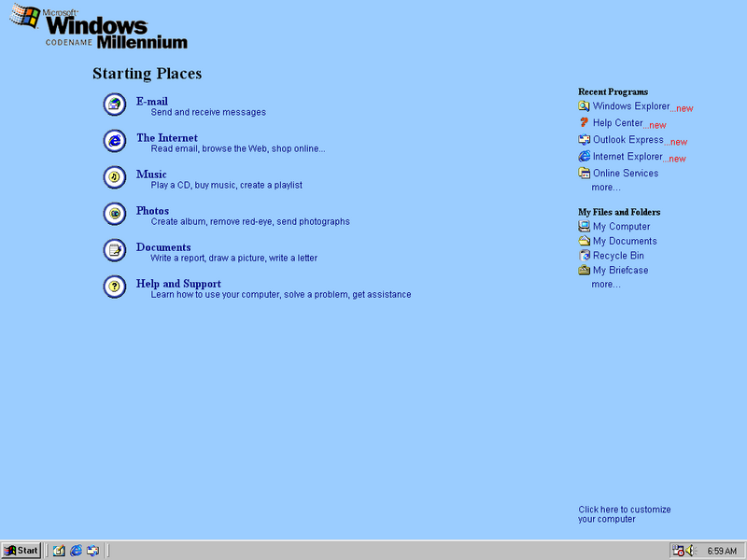Click the Help Center red question icon
The height and width of the screenshot is (560, 747).
(x=585, y=123)
